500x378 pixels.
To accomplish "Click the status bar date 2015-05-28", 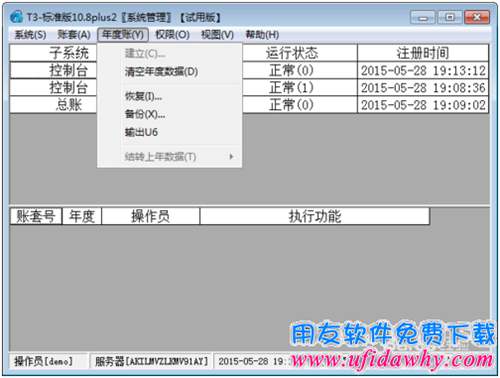I will [x=243, y=361].
